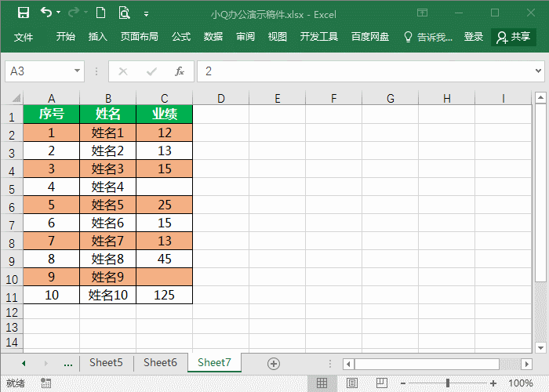Select column D header
This screenshot has width=549, height=392.
221,98
